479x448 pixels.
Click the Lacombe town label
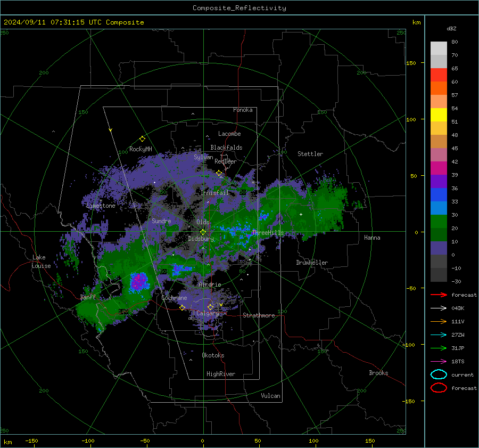point(229,134)
